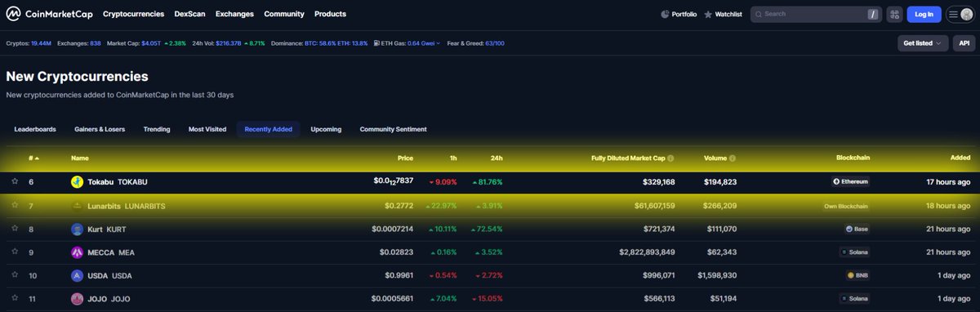Open the Cryptos 19.44M stat link
This screenshot has width=980, height=312.
click(42, 42)
